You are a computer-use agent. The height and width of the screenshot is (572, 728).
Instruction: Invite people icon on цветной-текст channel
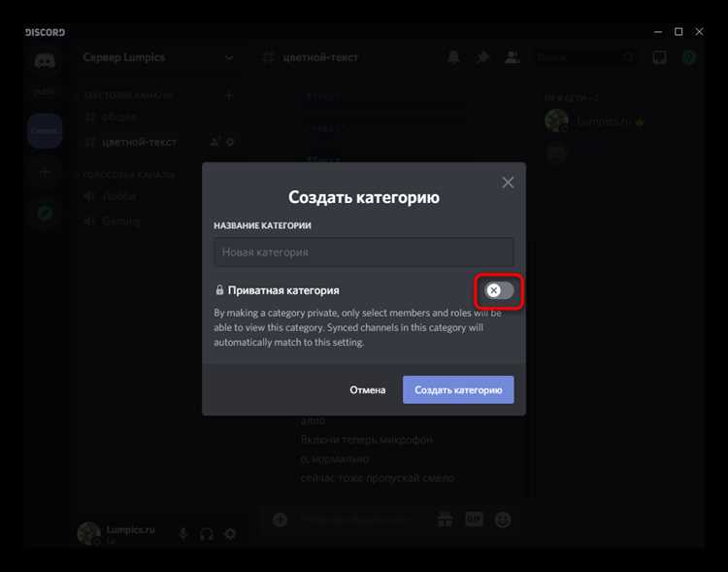click(215, 142)
